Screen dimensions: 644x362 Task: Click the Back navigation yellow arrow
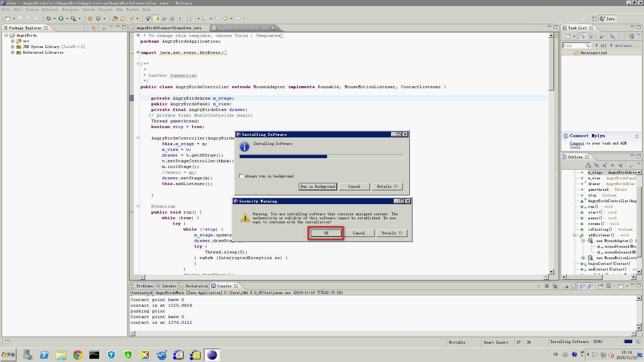coord(225,18)
